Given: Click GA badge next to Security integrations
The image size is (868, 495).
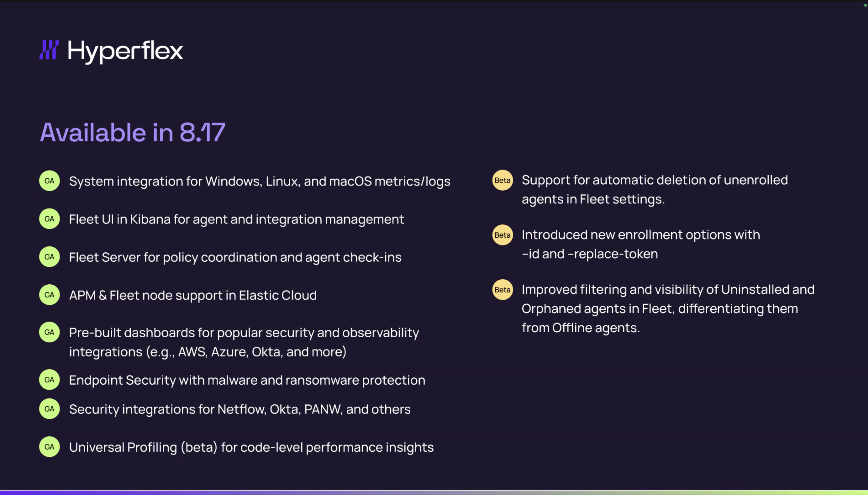Looking at the screenshot, I should [49, 409].
